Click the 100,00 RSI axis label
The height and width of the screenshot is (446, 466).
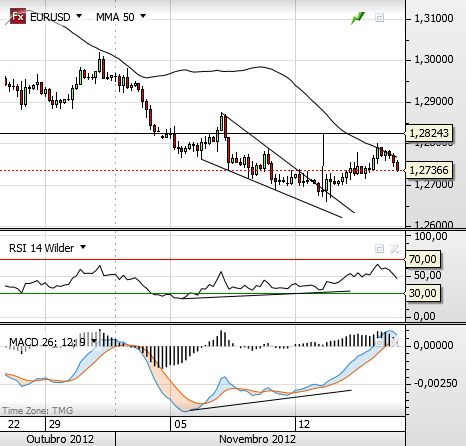pyautogui.click(x=431, y=236)
